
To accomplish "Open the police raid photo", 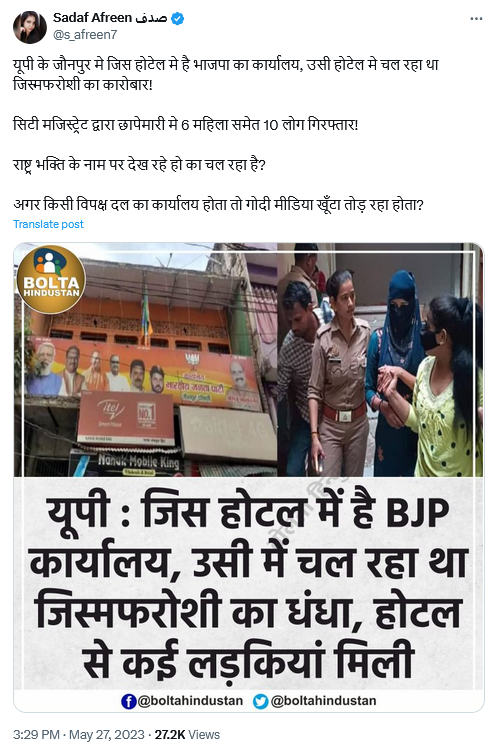I will click(381, 360).
